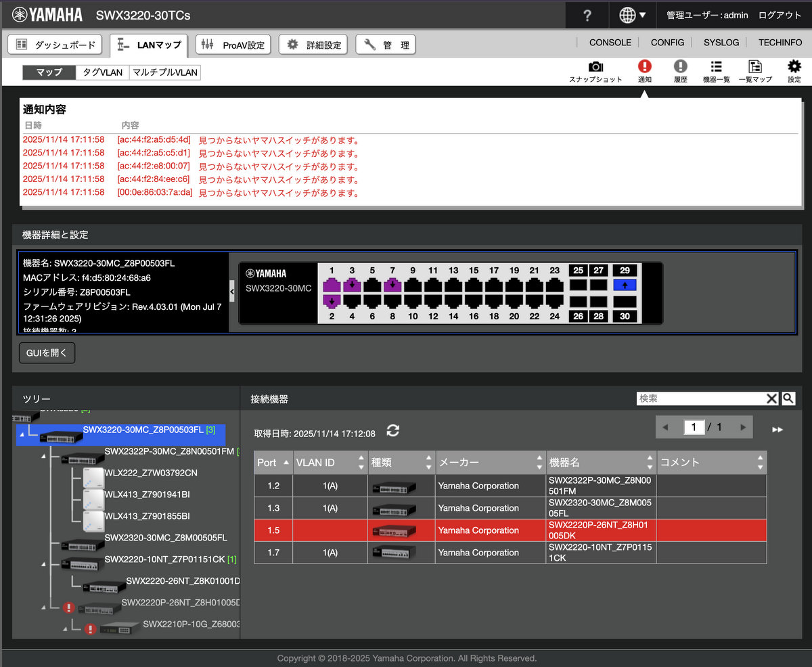Collapse the device info panel arrow
812x667 pixels.
tap(233, 292)
